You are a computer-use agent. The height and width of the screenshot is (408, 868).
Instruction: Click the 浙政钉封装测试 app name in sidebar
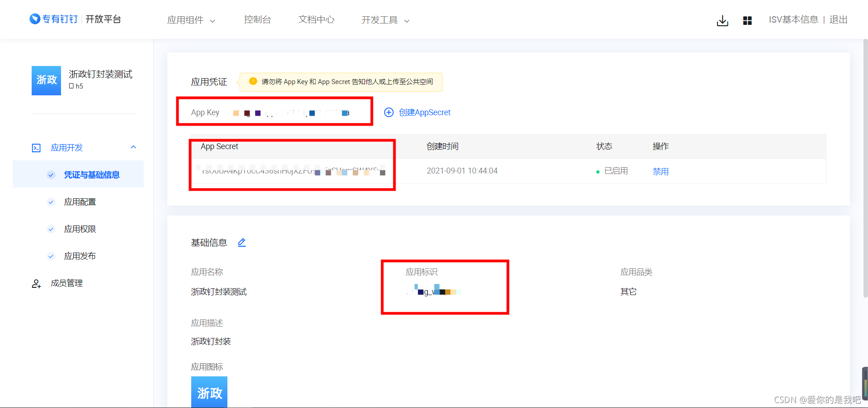tap(100, 74)
